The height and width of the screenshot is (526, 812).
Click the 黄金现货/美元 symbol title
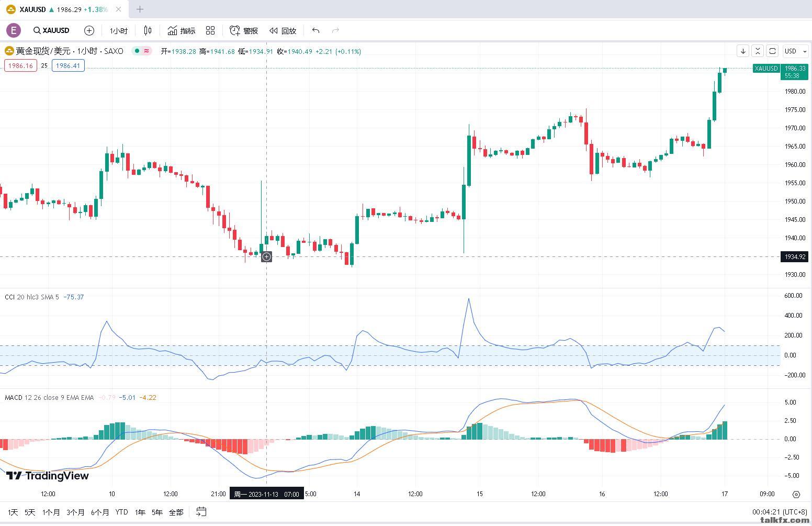point(43,51)
